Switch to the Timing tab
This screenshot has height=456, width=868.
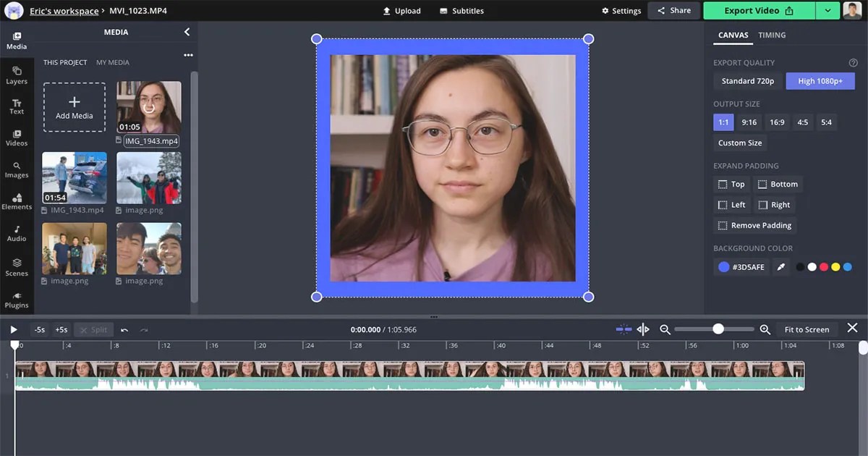tap(772, 35)
